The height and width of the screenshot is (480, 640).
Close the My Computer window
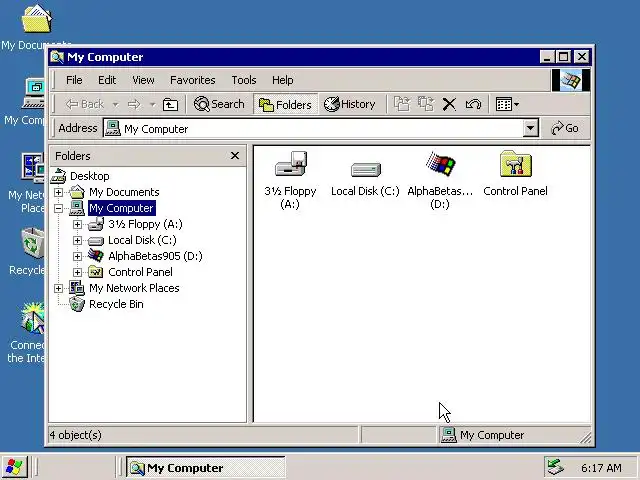pyautogui.click(x=582, y=57)
